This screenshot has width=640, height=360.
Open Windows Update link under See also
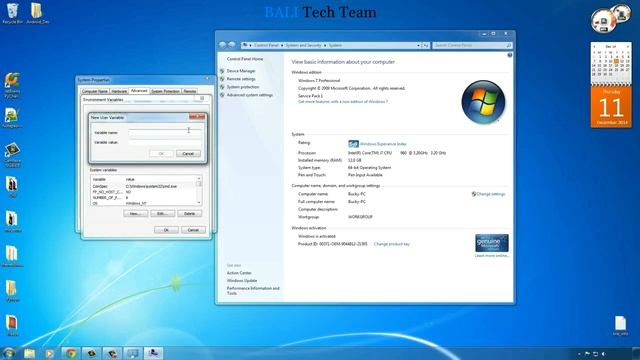(242, 281)
